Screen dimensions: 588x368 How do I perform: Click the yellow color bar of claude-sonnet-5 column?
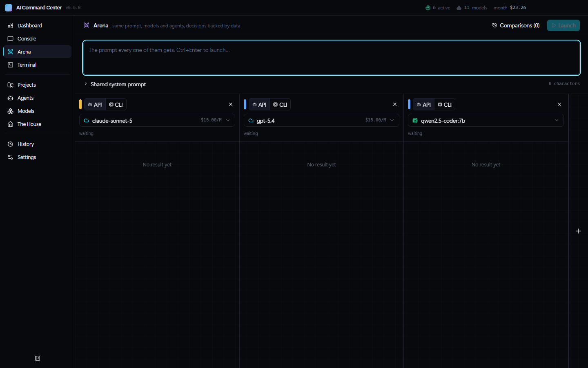80,104
